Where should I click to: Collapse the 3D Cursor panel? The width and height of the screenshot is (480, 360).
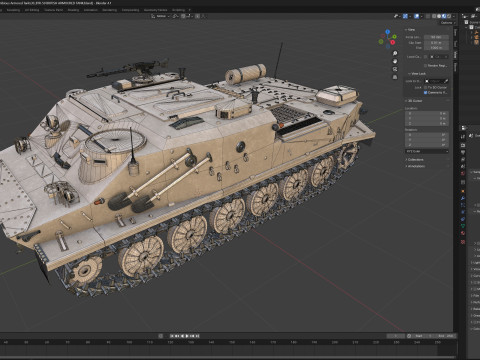(x=414, y=101)
